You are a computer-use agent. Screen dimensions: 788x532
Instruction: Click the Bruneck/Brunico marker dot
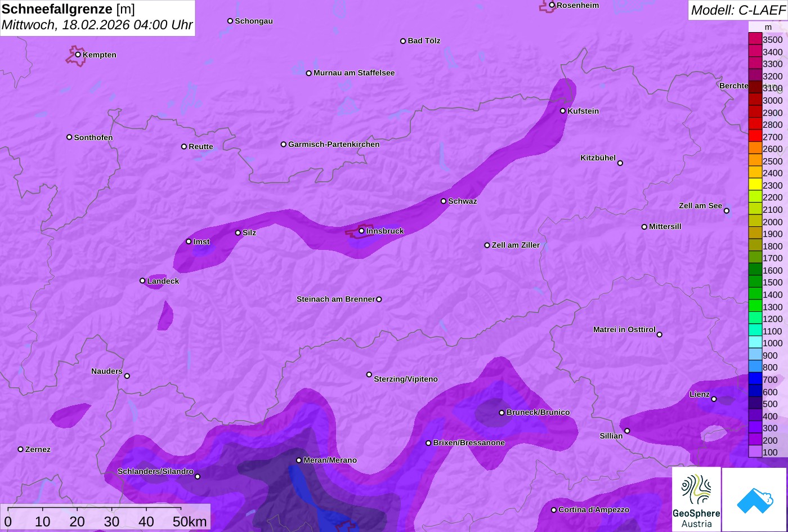tap(502, 413)
